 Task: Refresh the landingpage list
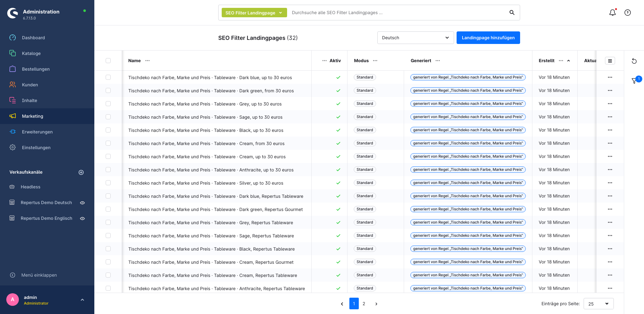tap(634, 61)
